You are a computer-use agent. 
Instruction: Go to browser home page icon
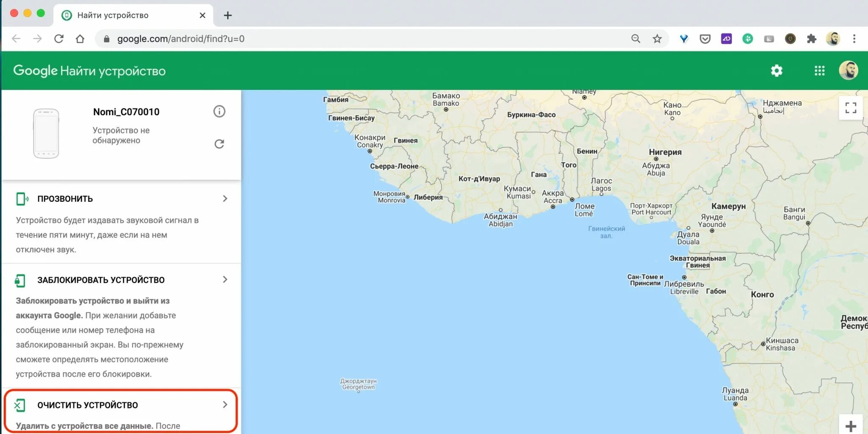point(80,39)
